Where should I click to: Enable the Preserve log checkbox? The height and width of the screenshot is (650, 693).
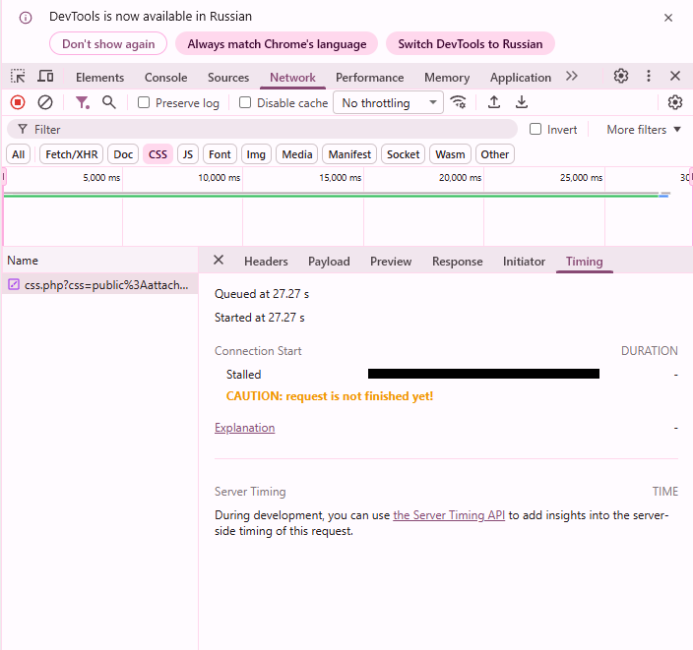point(144,103)
